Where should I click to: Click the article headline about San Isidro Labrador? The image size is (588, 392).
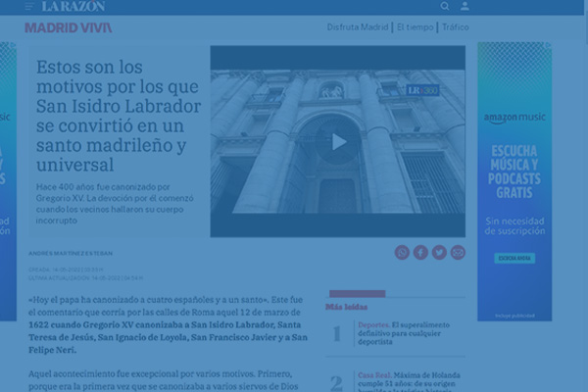point(119,116)
